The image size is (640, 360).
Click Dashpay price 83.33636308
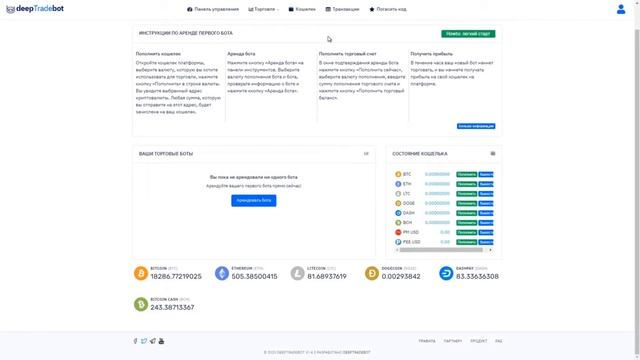coord(477,277)
